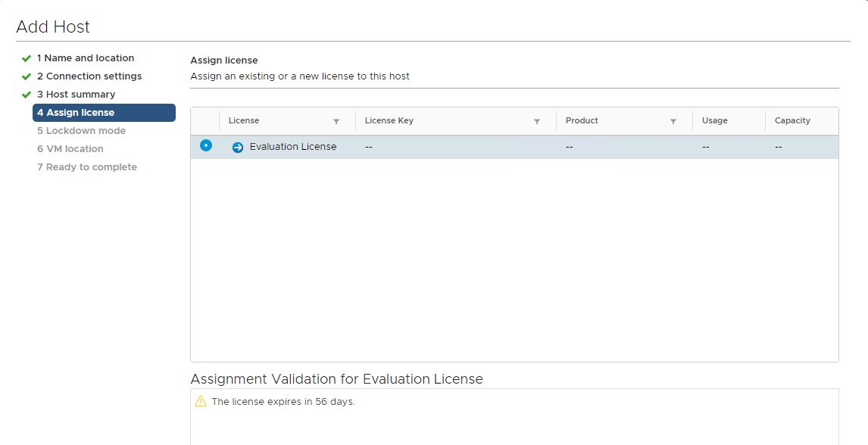Go to step 2 Connection settings
The width and height of the screenshot is (868, 445).
click(89, 76)
